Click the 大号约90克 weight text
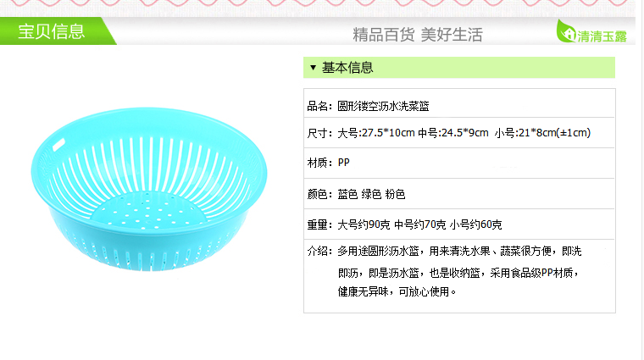The height and width of the screenshot is (360, 644). (364, 224)
